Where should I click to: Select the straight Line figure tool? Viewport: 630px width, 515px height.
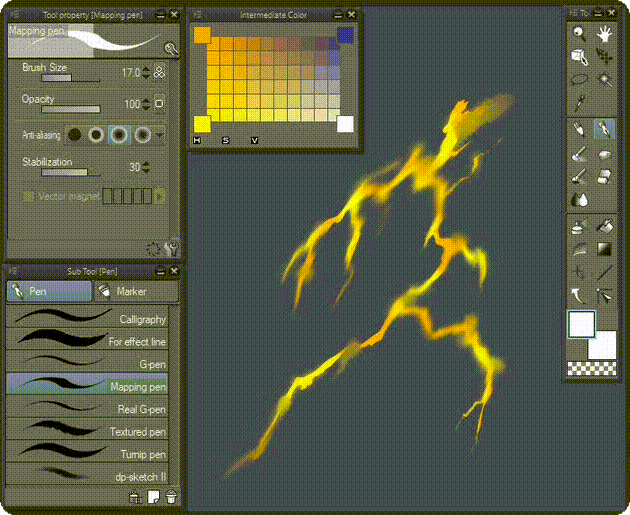pyautogui.click(x=604, y=272)
